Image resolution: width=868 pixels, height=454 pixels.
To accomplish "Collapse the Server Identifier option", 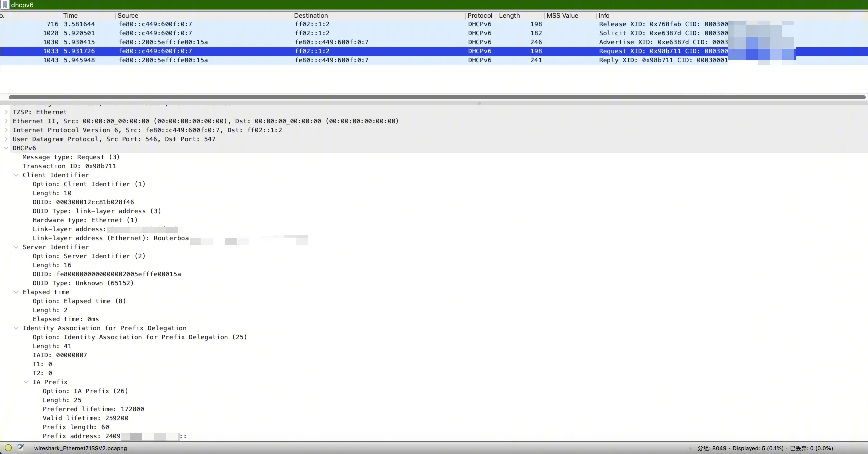I will point(16,247).
